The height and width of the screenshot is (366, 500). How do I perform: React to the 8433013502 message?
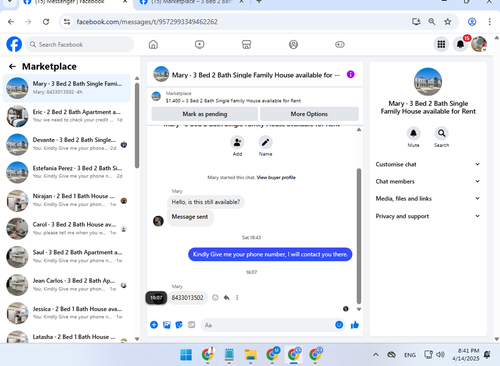point(215,298)
